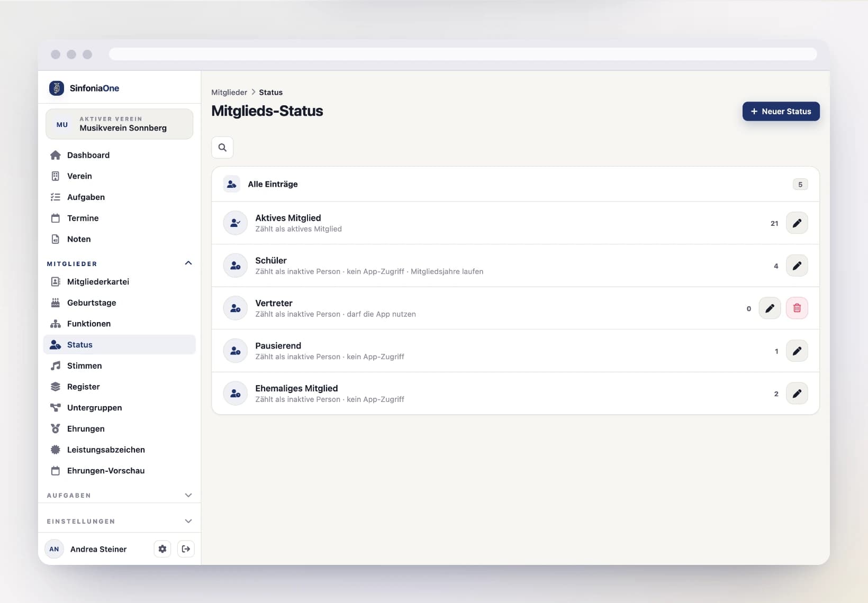Image resolution: width=868 pixels, height=603 pixels.
Task: Click the Schüler row title
Action: coord(271,260)
